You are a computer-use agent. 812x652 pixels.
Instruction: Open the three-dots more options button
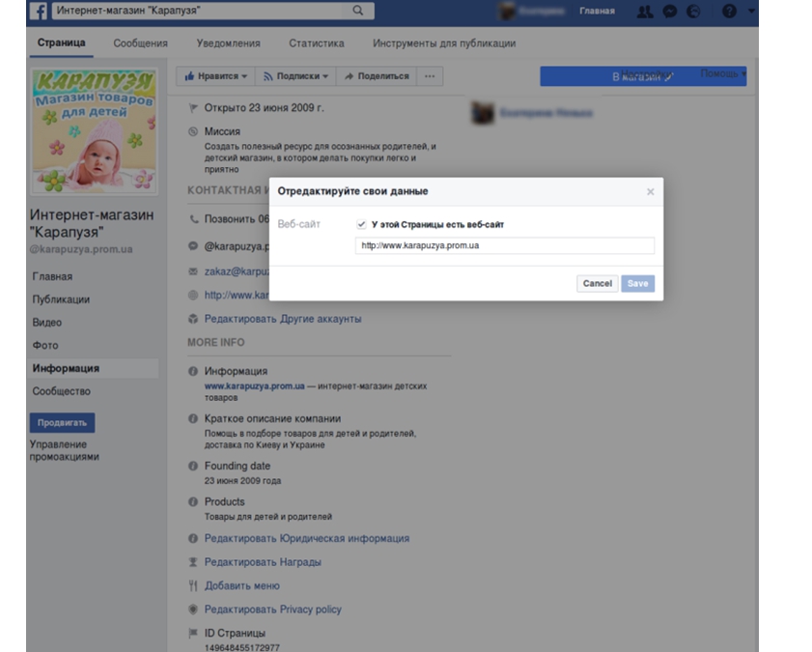pos(430,76)
